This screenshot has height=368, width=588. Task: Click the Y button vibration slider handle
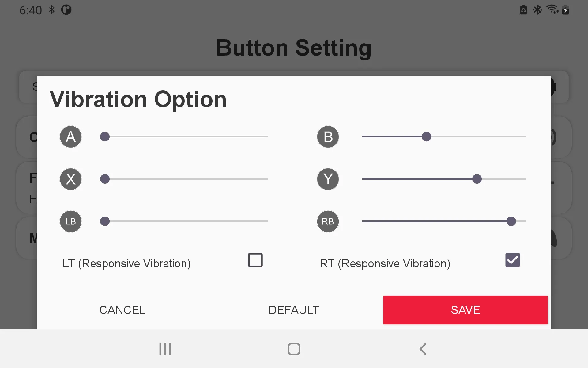477,179
